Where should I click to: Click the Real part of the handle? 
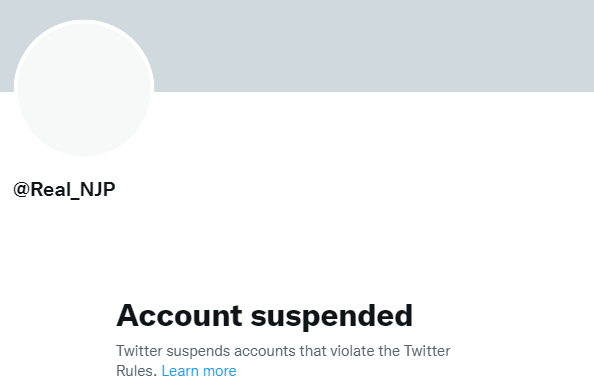point(50,189)
